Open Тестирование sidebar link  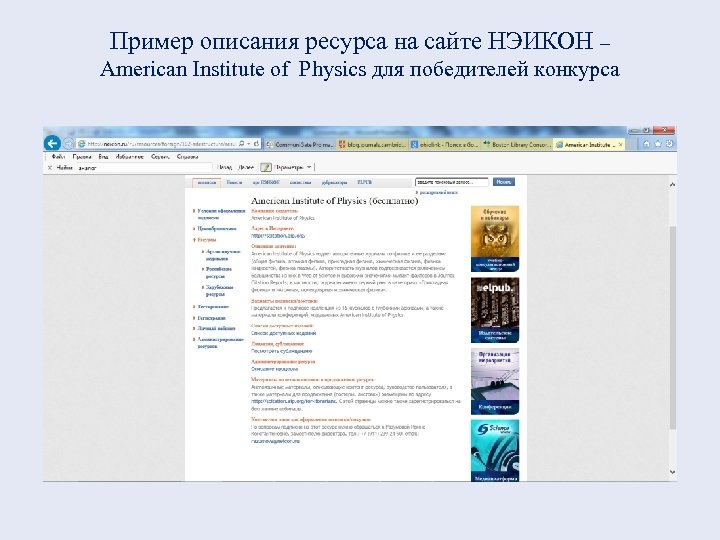(213, 307)
